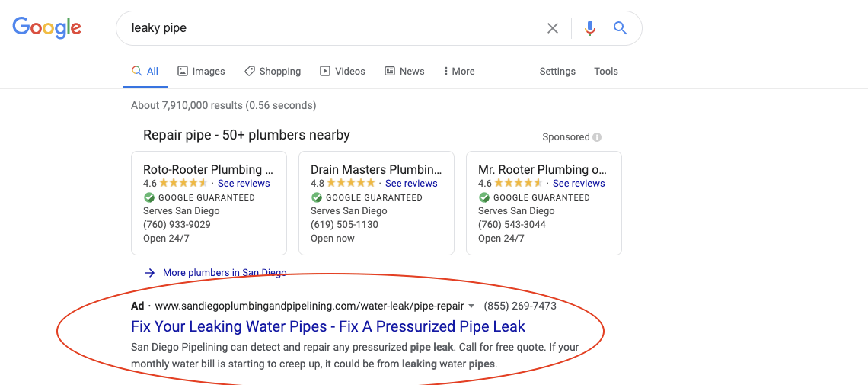Click the arrow icon beside More plumbers
This screenshot has width=868, height=385.
point(149,272)
